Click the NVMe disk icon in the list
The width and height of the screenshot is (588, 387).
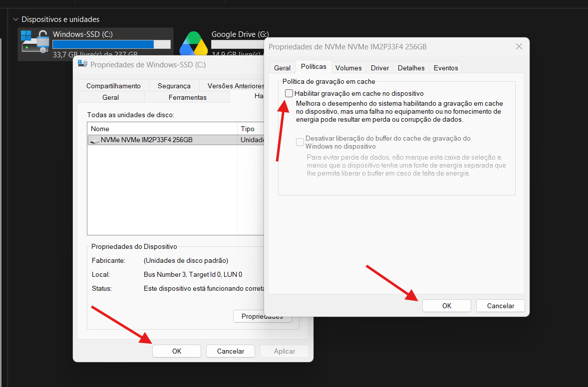95,140
